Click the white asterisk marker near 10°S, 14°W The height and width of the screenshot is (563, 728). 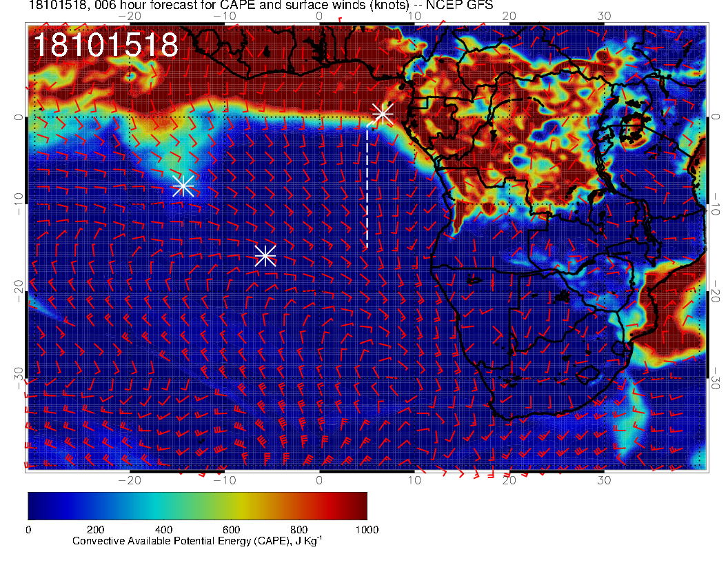[x=183, y=186]
